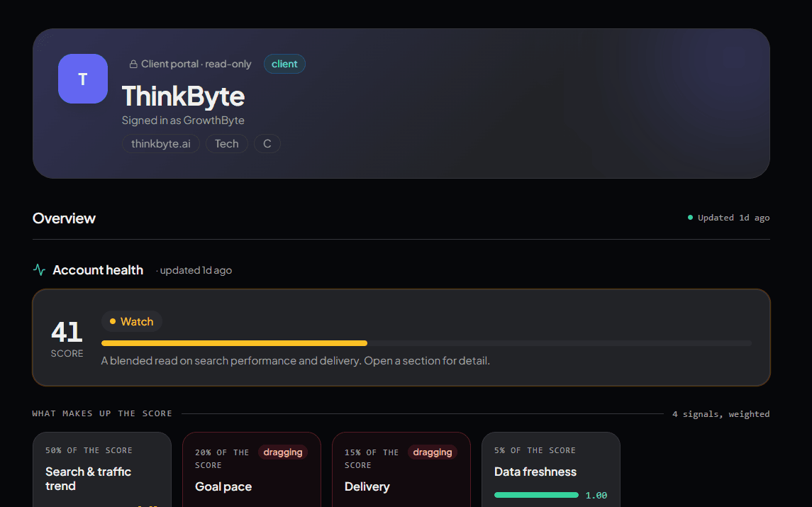
Task: Select the C chip
Action: pyautogui.click(x=267, y=143)
